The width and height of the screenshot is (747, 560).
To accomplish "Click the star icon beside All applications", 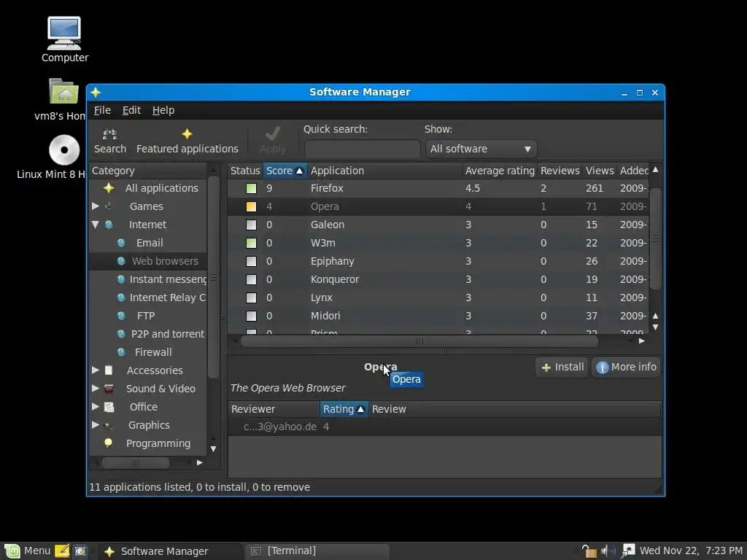I will 109,188.
